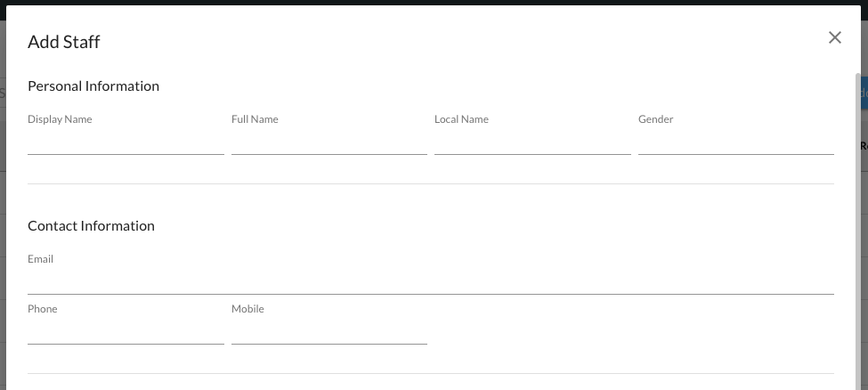Focus the Phone number field
The image size is (868, 390).
point(126,332)
